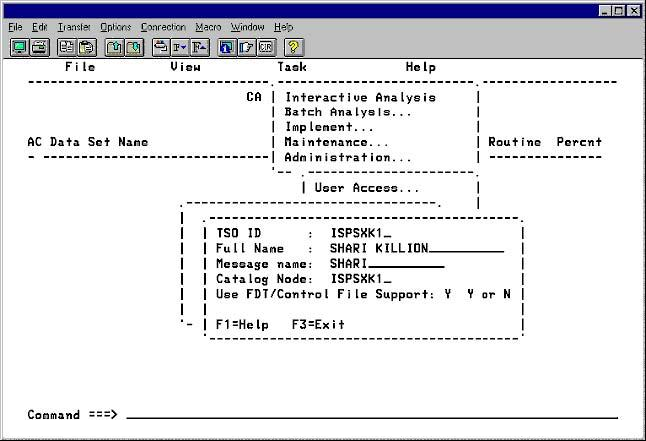This screenshot has height=441, width=646.
Task: Click the CR toolbar icon
Action: click(x=266, y=47)
